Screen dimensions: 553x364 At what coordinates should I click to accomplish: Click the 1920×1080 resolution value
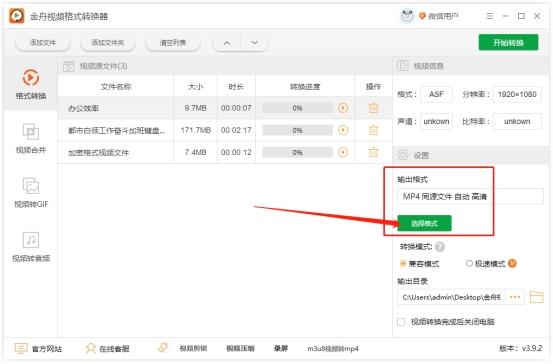pos(517,94)
